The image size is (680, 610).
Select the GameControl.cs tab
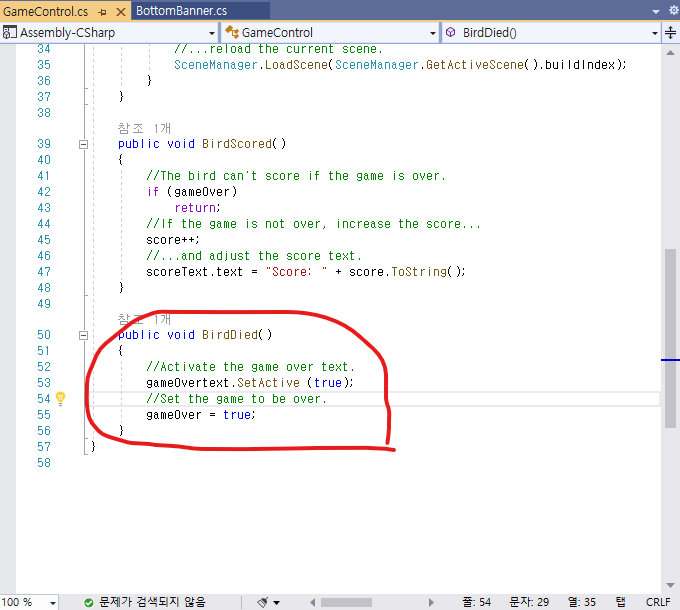coord(46,11)
